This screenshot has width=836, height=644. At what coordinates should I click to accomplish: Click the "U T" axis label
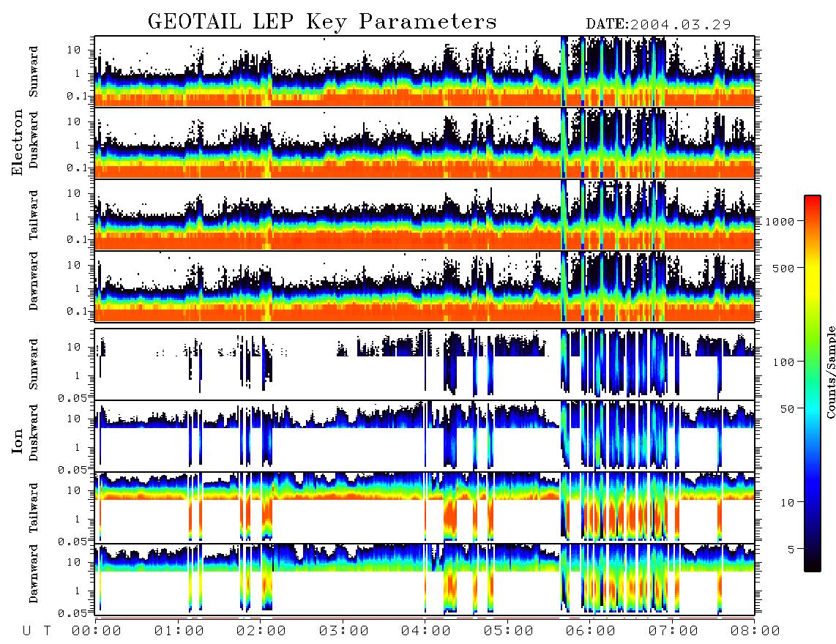37,632
